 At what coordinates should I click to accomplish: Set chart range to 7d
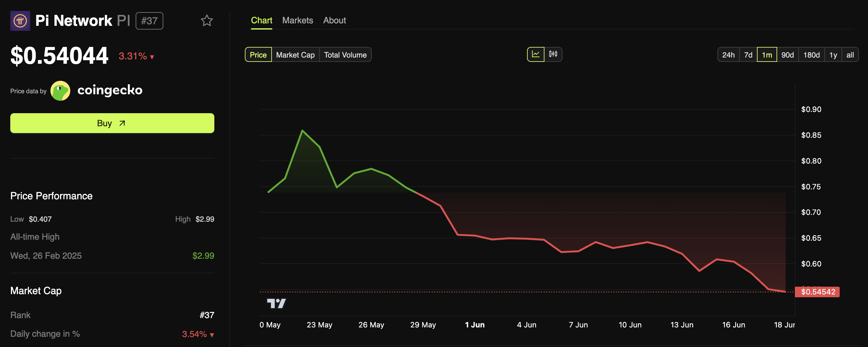tap(748, 55)
